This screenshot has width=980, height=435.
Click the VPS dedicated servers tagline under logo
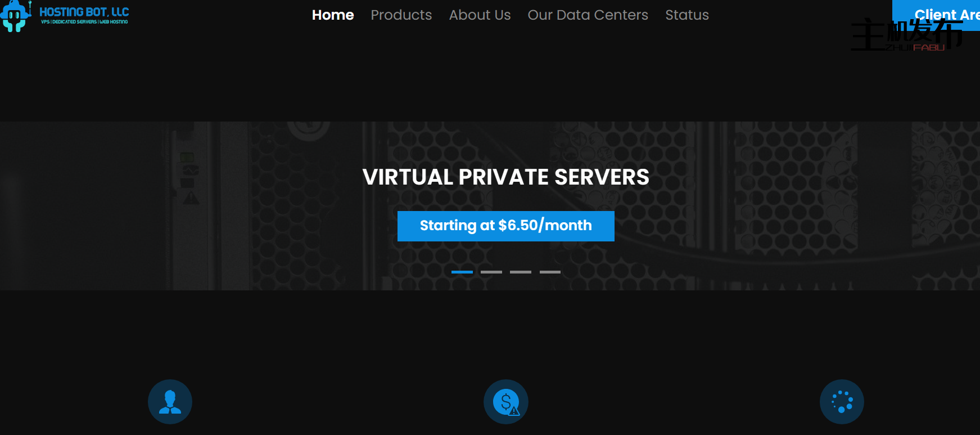click(x=84, y=22)
